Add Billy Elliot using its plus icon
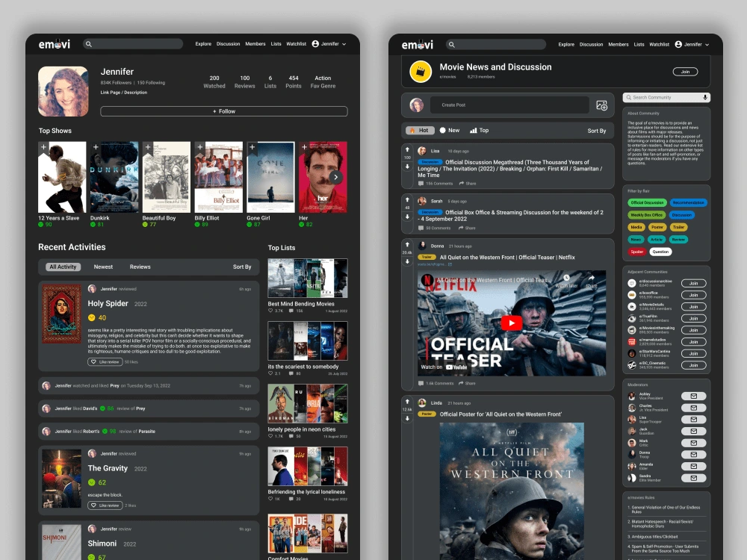This screenshot has height=560, width=747. [200, 147]
